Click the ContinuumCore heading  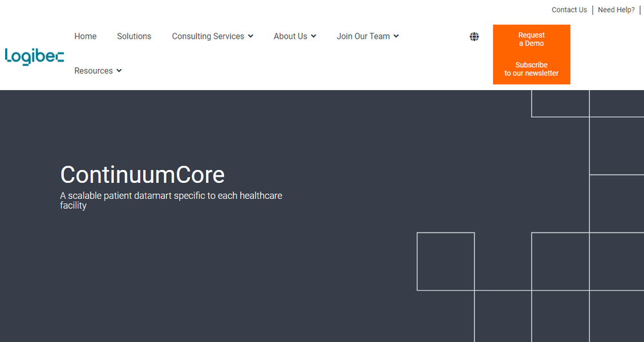pos(142,175)
